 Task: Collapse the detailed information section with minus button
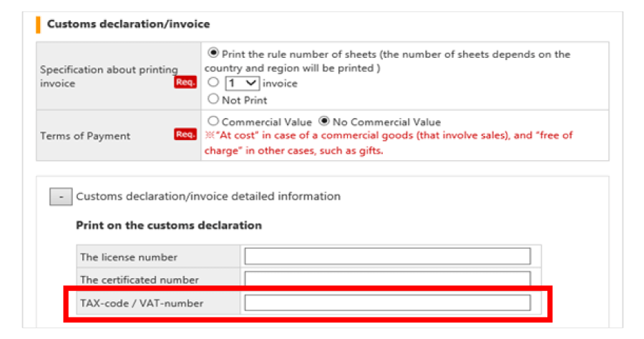(60, 197)
